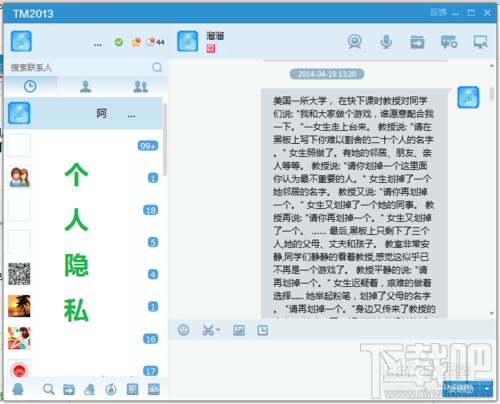The image size is (500, 404).
Task: Open the bottom bar application grid icon
Action: (132, 389)
